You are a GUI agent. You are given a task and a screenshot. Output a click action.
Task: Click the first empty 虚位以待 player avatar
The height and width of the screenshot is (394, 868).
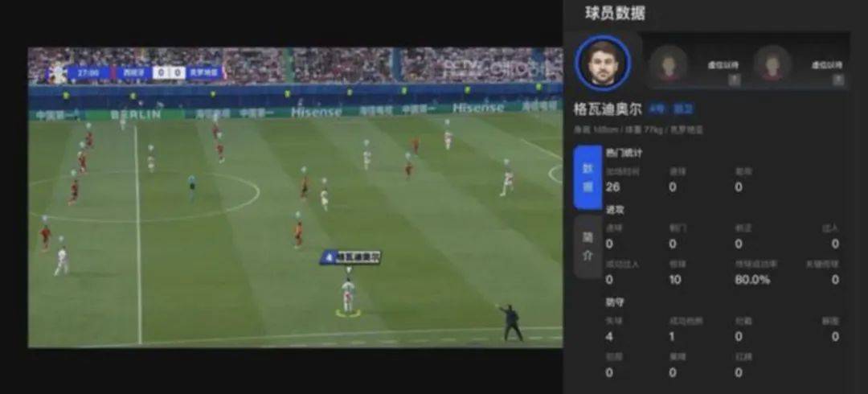669,65
